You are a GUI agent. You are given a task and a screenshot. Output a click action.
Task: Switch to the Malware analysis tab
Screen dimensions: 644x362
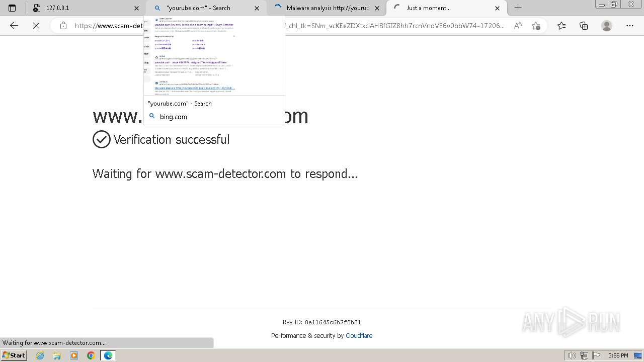point(326,8)
